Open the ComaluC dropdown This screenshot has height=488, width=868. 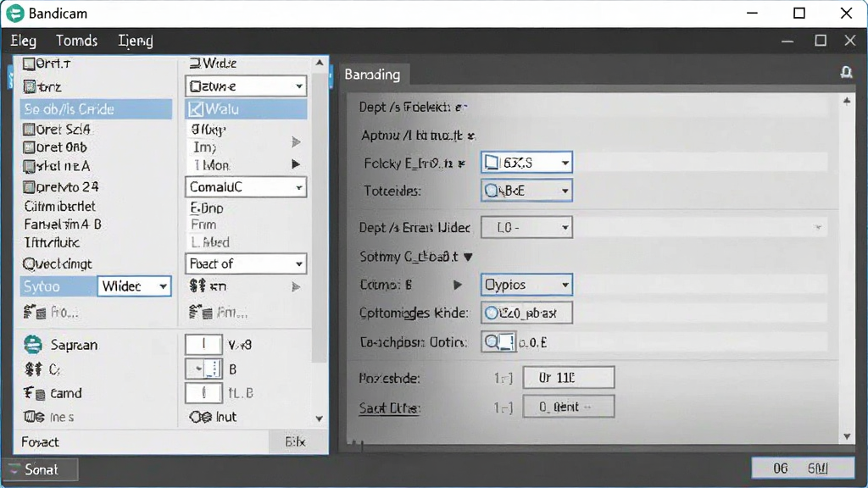tap(246, 187)
